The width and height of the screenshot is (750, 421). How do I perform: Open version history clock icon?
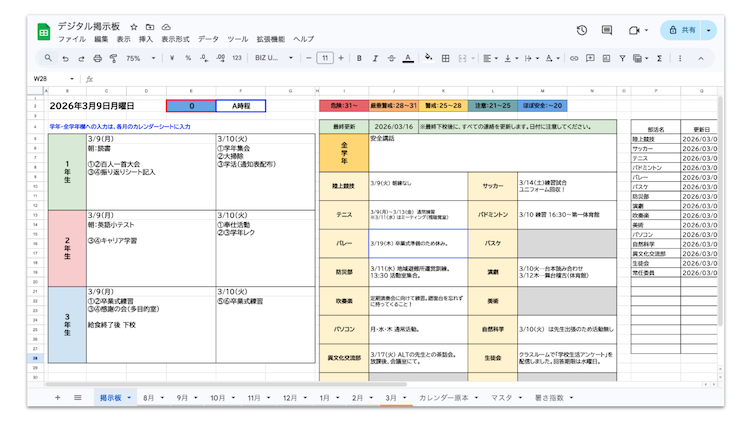point(581,31)
